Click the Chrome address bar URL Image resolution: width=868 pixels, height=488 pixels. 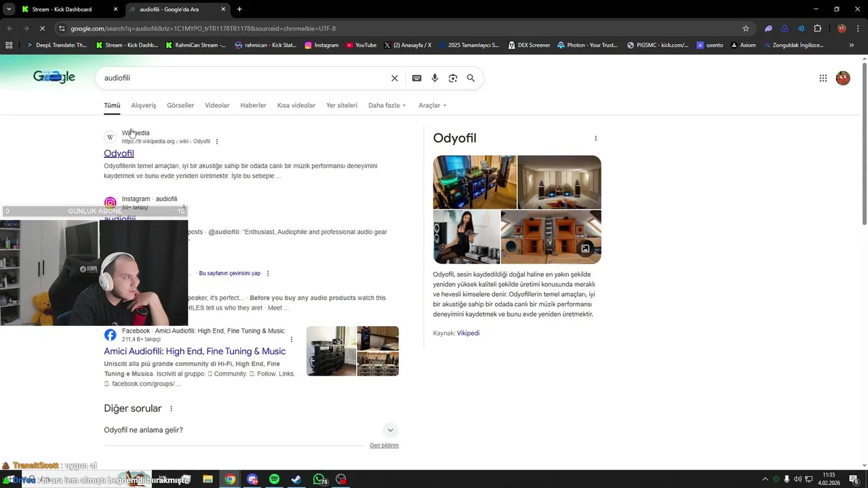[x=203, y=28]
